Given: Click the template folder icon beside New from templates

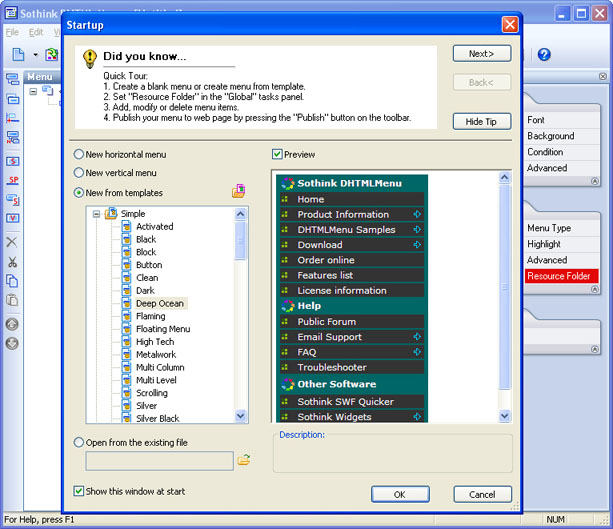Looking at the screenshot, I should click(239, 192).
